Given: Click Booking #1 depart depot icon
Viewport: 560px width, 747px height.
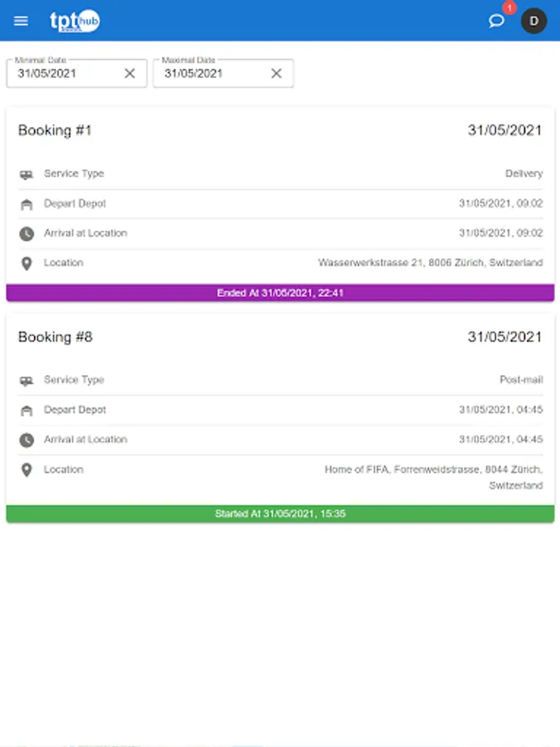Looking at the screenshot, I should 27,204.
